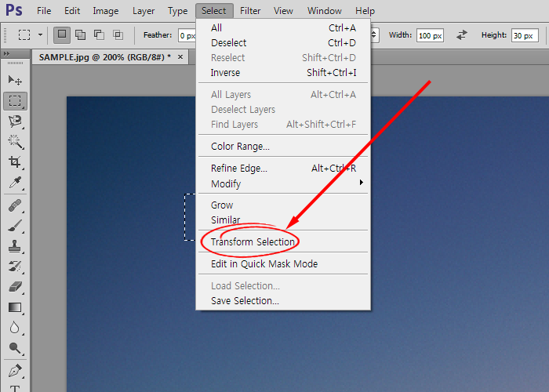The height and width of the screenshot is (392, 549).
Task: Select the Gradient tool
Action: coord(15,307)
